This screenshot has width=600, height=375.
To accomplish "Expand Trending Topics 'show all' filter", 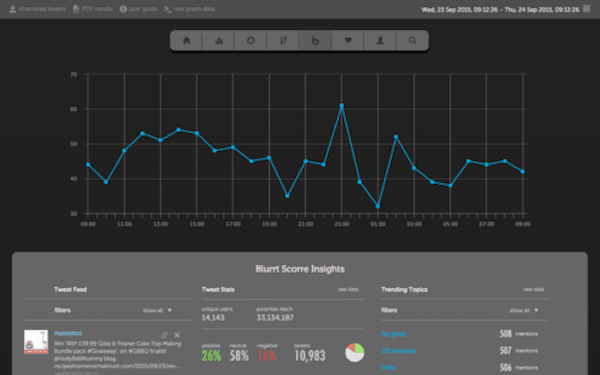I will (x=524, y=310).
